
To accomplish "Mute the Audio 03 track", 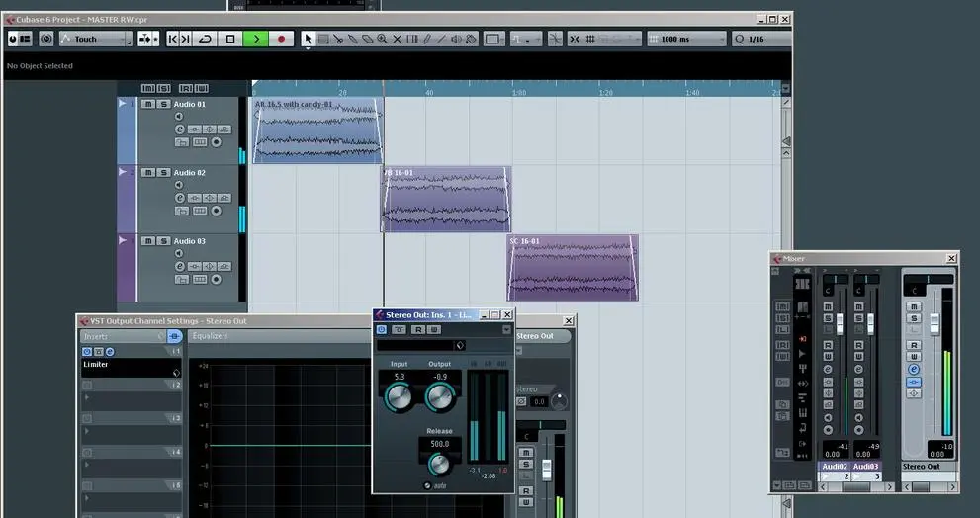I will tap(148, 241).
